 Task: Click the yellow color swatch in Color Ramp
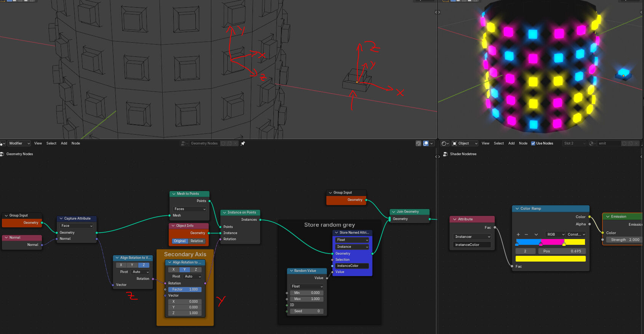point(550,259)
